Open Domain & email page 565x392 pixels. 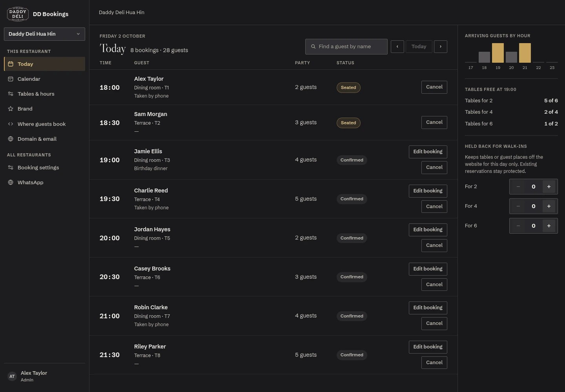(x=44, y=139)
